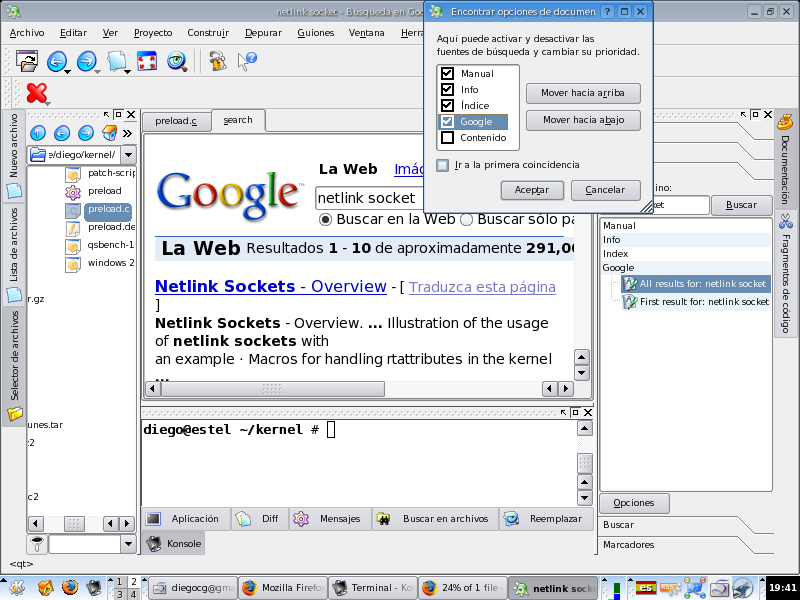Go up a directory in file selector
This screenshot has width=800, height=600.
tap(38, 133)
